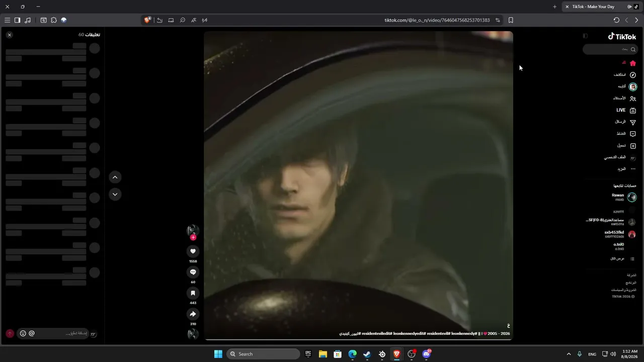Open the followed account sxb453fkd
This screenshot has width=644, height=362.
[620, 234]
